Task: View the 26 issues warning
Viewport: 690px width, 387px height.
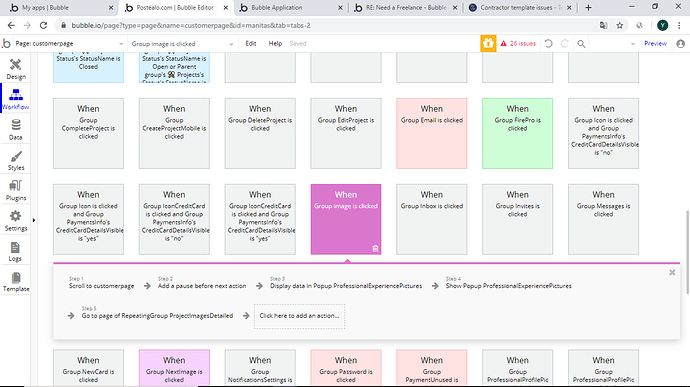Action: tap(518, 43)
